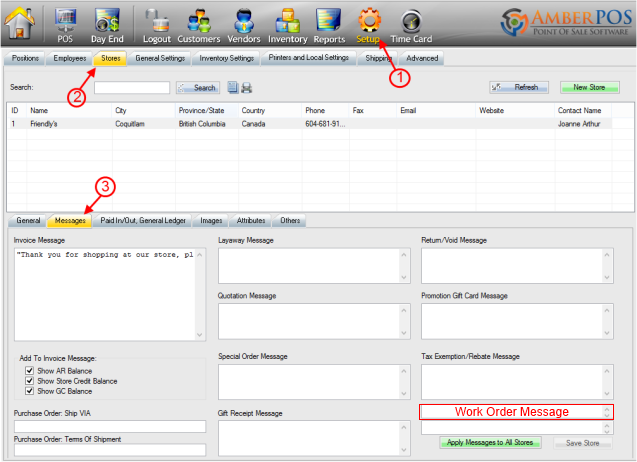Click the Quotation Message text box
The height and width of the screenshot is (462, 637).
point(314,321)
